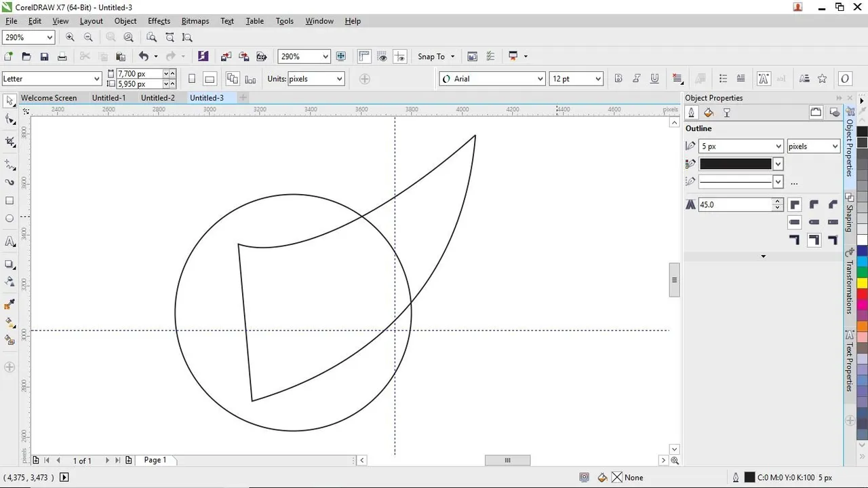Open the Transformations docker tab
Screen dimensions: 868x488
pos(849,281)
